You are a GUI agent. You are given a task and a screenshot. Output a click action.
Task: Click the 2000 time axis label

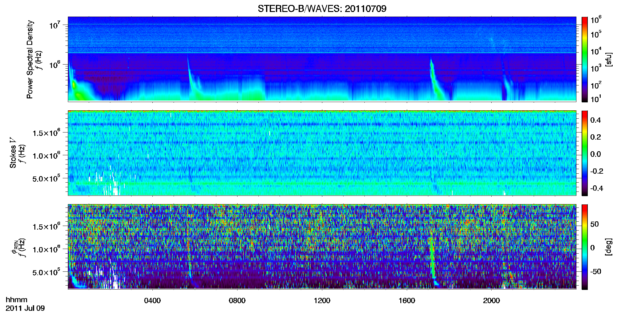[x=491, y=300]
